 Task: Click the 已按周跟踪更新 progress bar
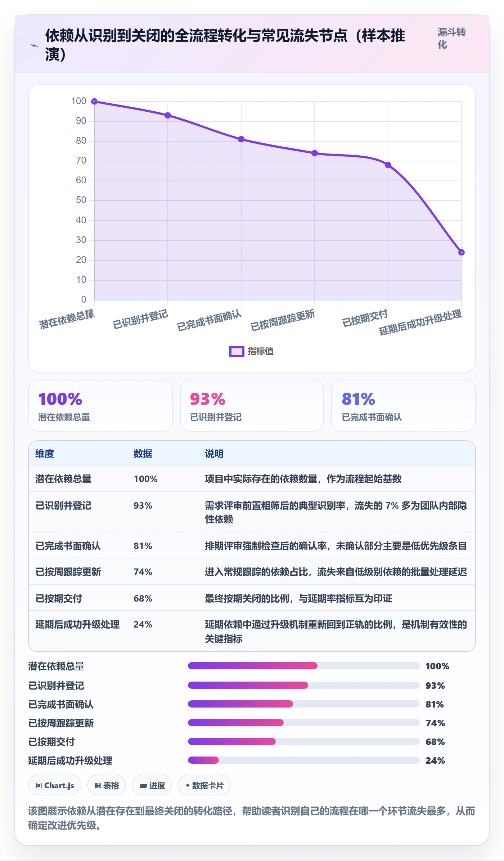click(304, 723)
